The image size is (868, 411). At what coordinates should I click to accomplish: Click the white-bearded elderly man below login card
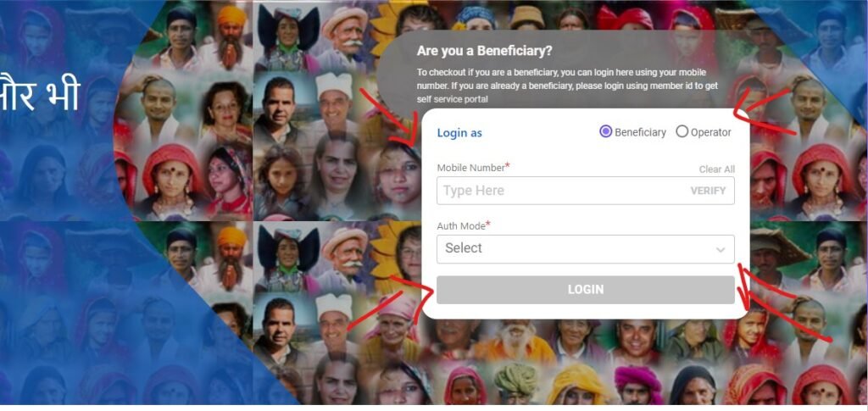[x=516, y=338]
